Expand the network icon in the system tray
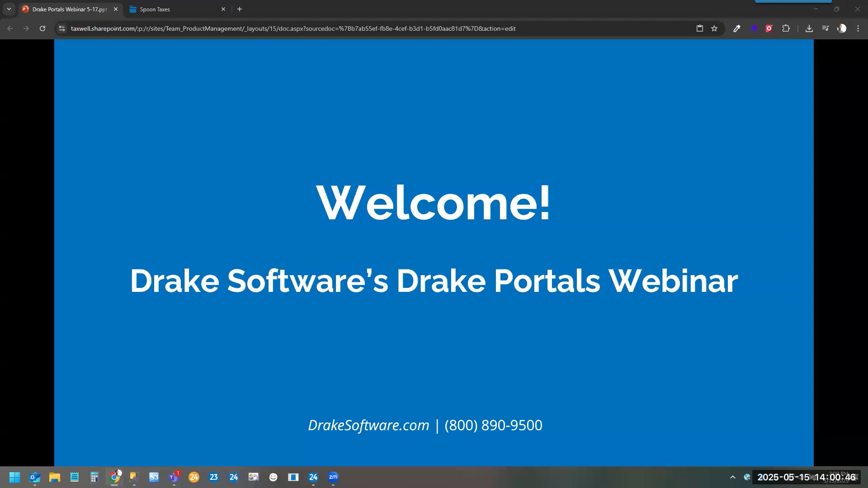Screen dimensions: 868x488 click(747, 477)
